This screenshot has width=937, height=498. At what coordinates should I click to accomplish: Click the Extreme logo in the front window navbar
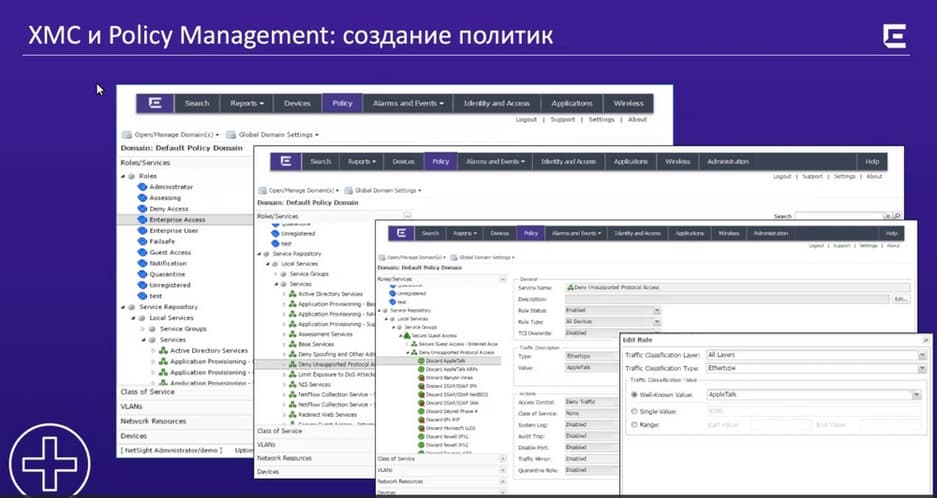[x=401, y=233]
